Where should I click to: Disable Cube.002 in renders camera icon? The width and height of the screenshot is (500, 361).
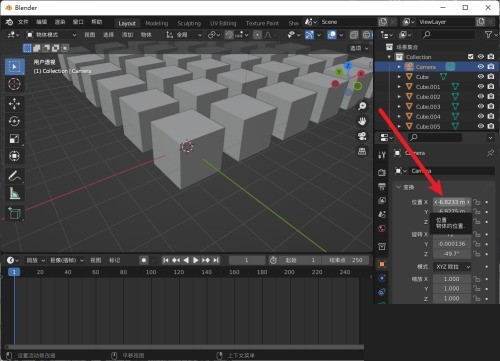click(x=491, y=96)
